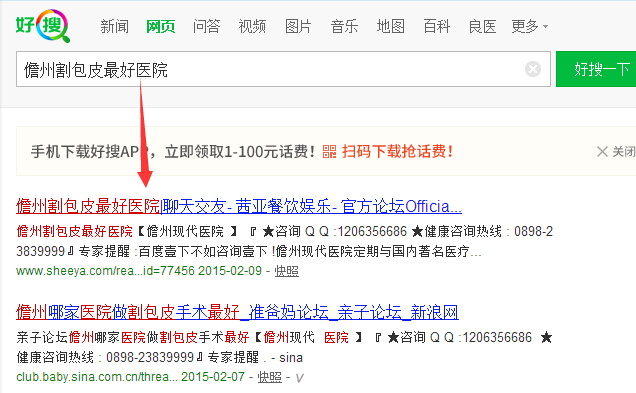Click the club.baby.sina.com.cn result URL
Viewport: 636px width, 393px height.
(97, 377)
